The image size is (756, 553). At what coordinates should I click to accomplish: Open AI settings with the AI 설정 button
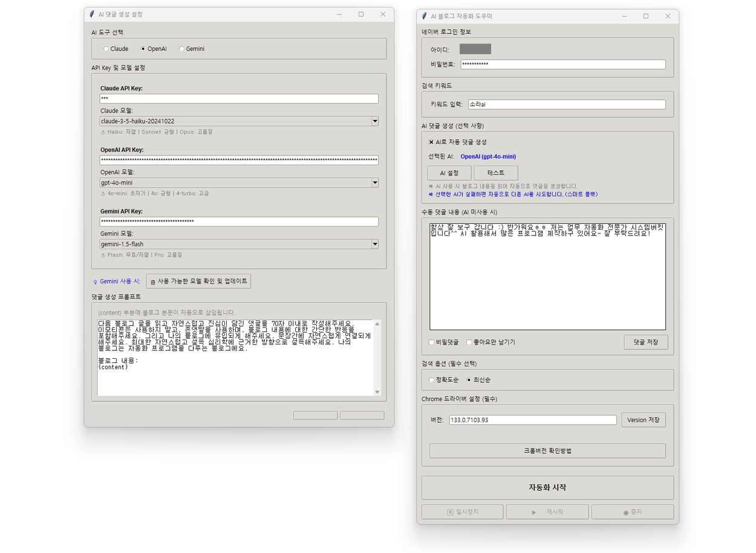(x=449, y=173)
